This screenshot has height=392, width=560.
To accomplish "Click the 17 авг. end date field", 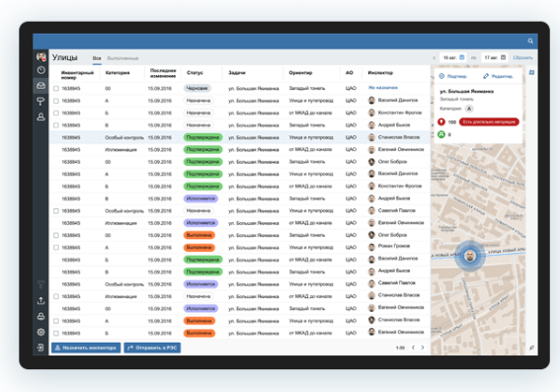I will (x=495, y=57).
